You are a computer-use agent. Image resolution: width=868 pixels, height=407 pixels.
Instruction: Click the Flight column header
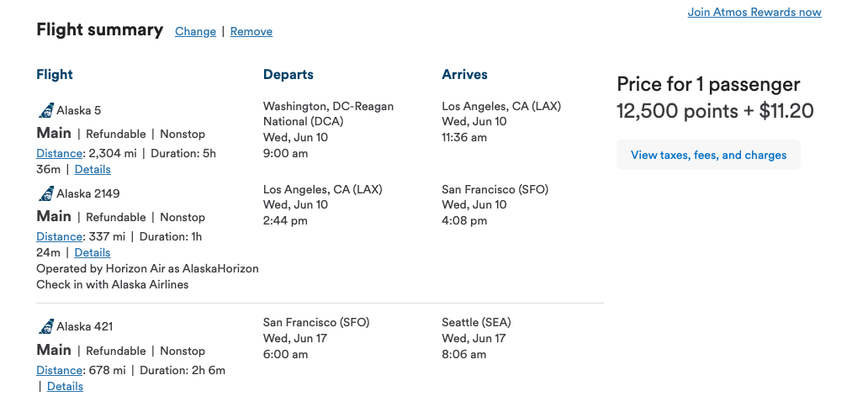[55, 74]
